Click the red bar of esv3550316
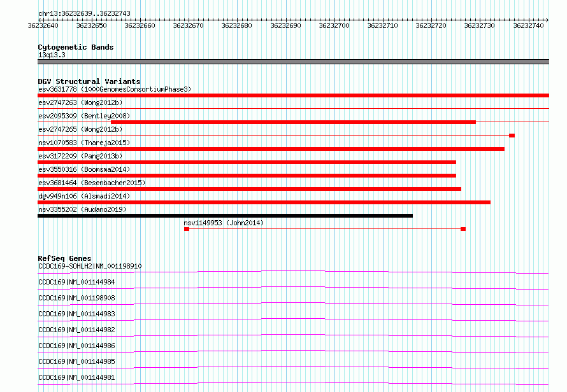The height and width of the screenshot is (392, 567). click(x=247, y=176)
